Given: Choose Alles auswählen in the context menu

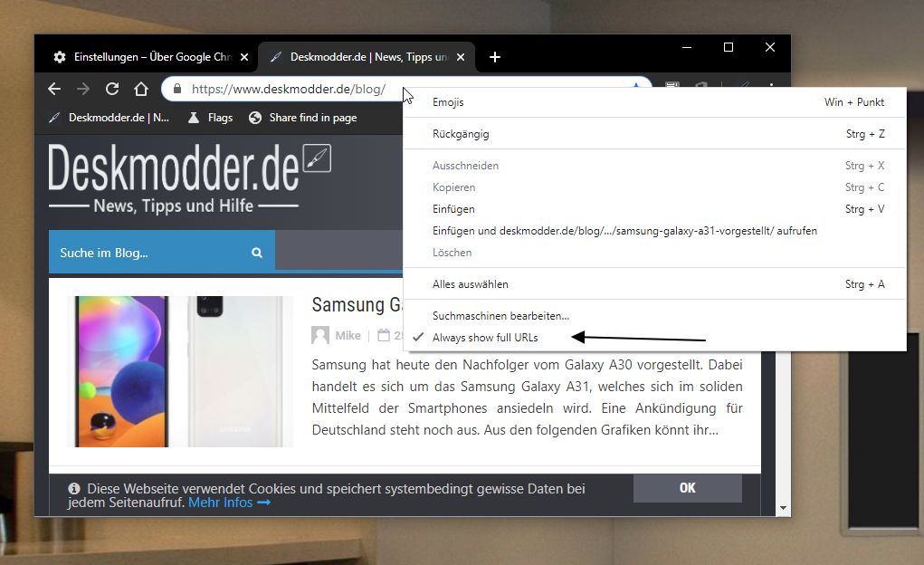Looking at the screenshot, I should pos(654,283).
